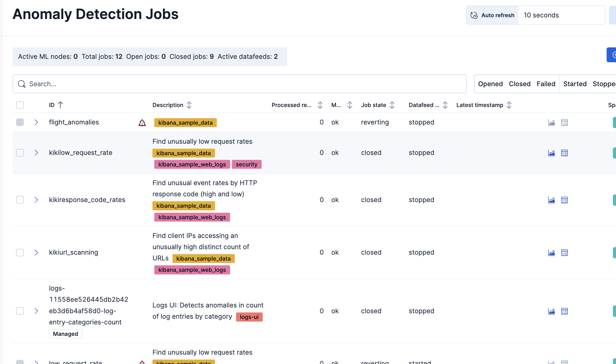Click the security group badge
The image size is (616, 364).
coord(247,164)
